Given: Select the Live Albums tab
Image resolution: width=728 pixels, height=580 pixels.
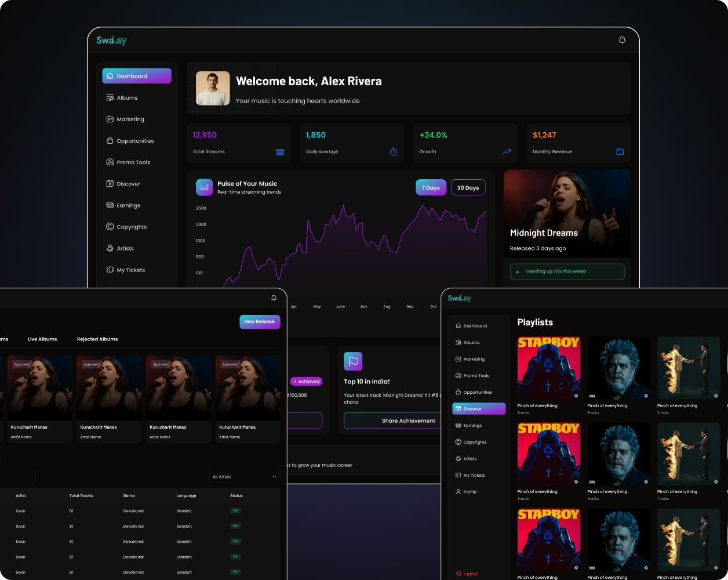Looking at the screenshot, I should pyautogui.click(x=42, y=339).
